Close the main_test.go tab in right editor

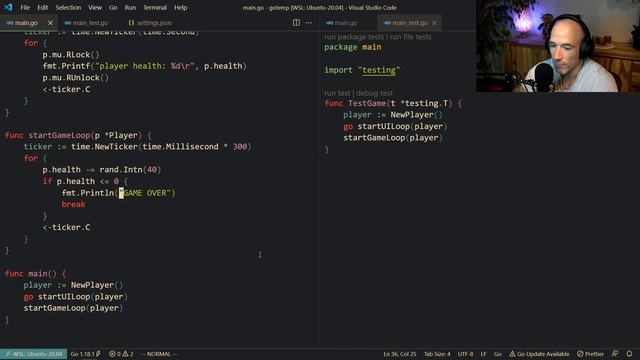tap(434, 23)
